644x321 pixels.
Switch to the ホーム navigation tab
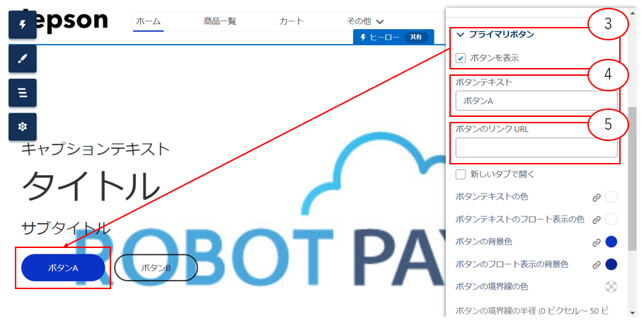pyautogui.click(x=148, y=22)
